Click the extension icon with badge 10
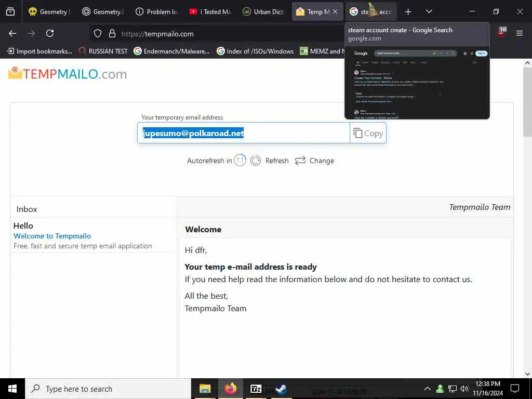This screenshot has height=399, width=532. (x=502, y=32)
